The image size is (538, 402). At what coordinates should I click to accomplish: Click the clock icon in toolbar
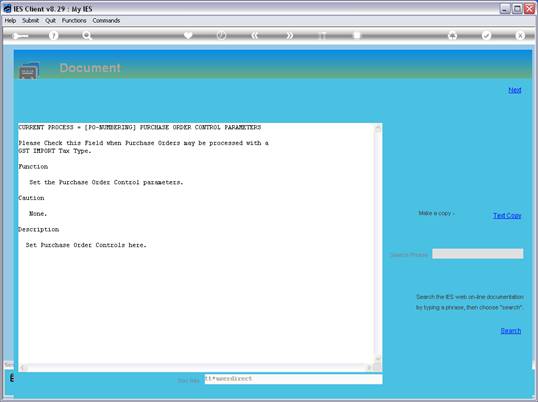pos(221,35)
